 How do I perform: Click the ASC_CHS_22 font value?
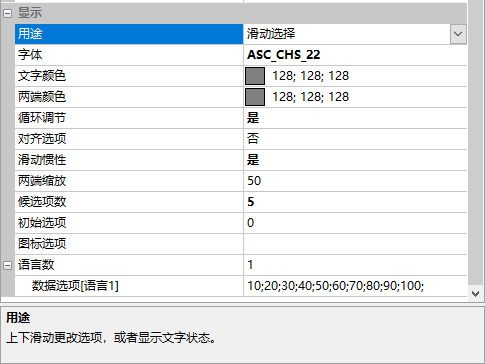tap(284, 55)
